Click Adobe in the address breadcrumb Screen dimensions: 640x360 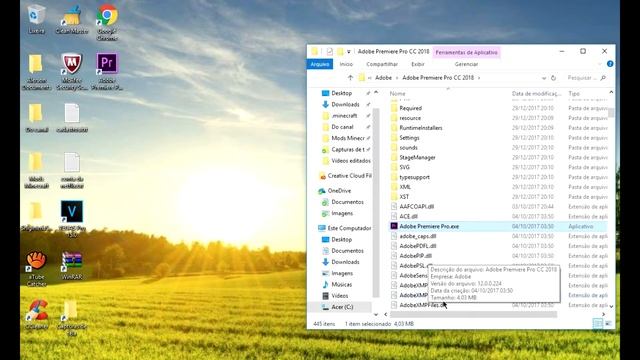[383, 78]
